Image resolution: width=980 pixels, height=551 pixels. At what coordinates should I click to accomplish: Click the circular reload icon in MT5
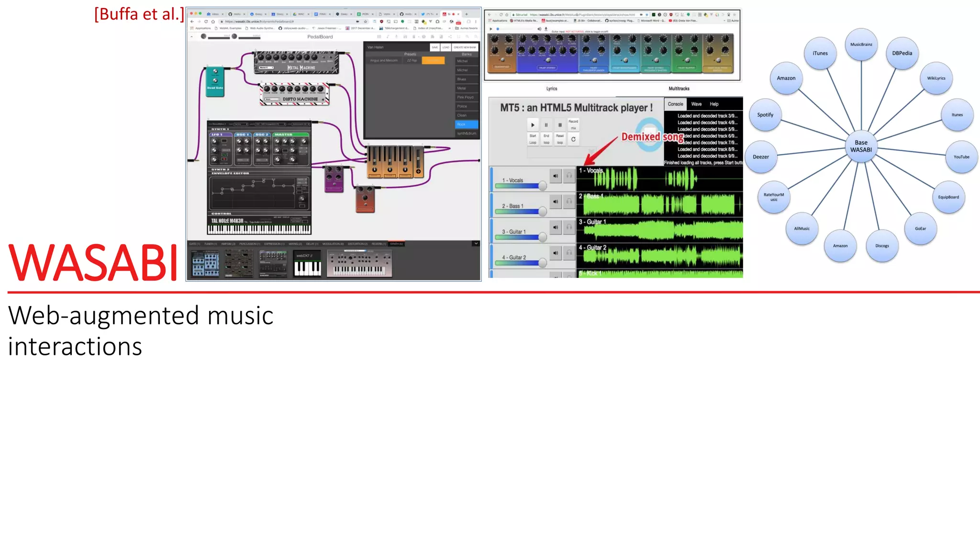573,139
